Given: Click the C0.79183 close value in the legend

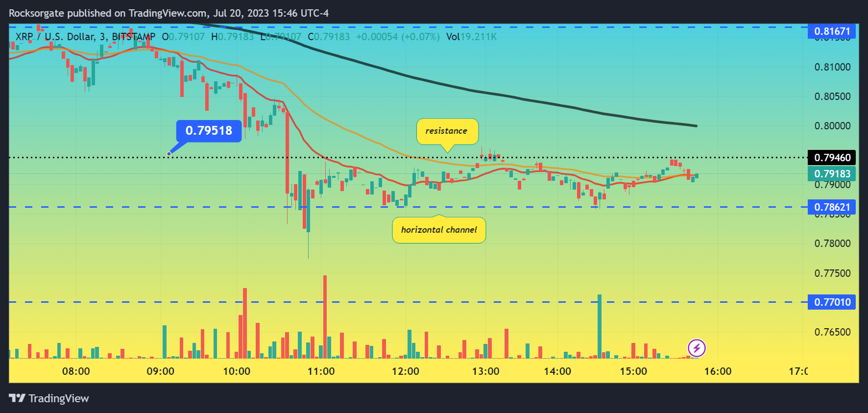Looking at the screenshot, I should pyautogui.click(x=329, y=37).
